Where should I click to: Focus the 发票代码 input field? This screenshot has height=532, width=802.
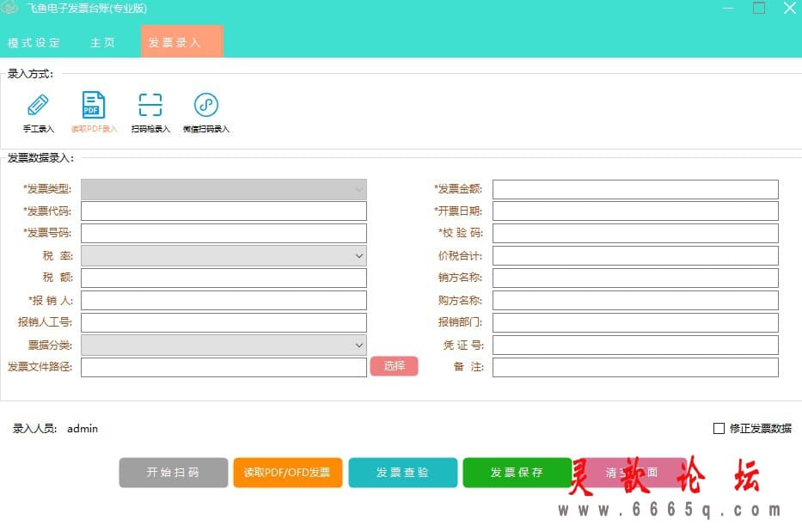pos(223,211)
